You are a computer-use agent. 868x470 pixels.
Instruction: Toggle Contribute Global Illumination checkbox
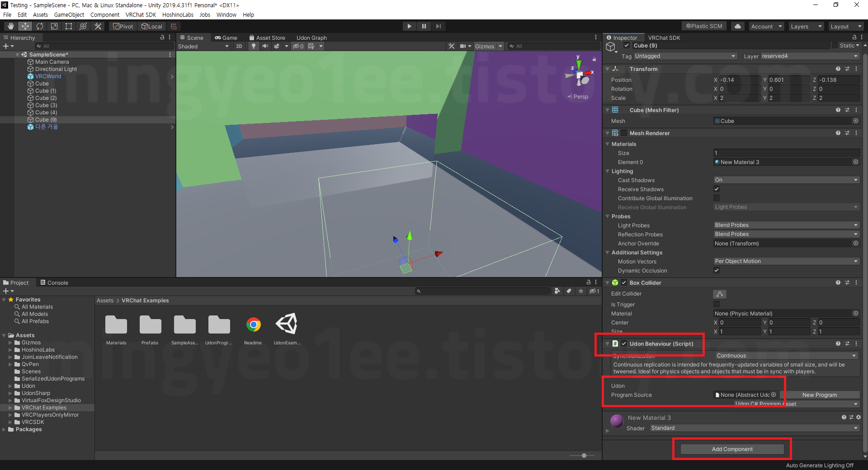[717, 198]
